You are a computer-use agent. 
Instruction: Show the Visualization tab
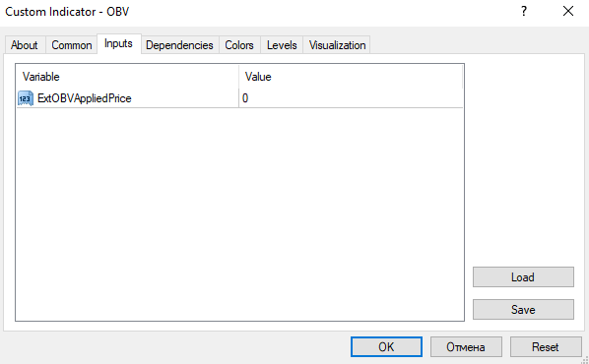click(337, 45)
